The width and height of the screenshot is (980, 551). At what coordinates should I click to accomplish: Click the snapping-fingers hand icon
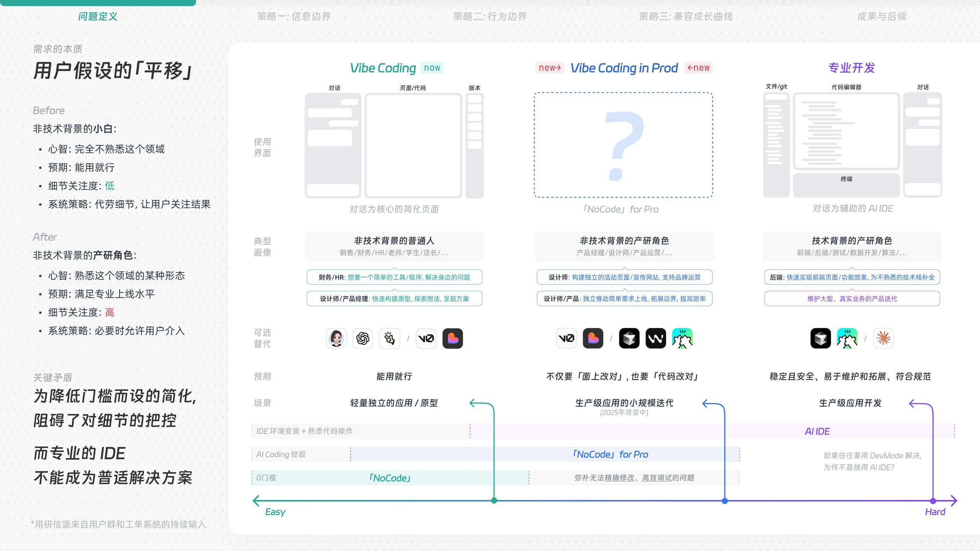coord(390,338)
